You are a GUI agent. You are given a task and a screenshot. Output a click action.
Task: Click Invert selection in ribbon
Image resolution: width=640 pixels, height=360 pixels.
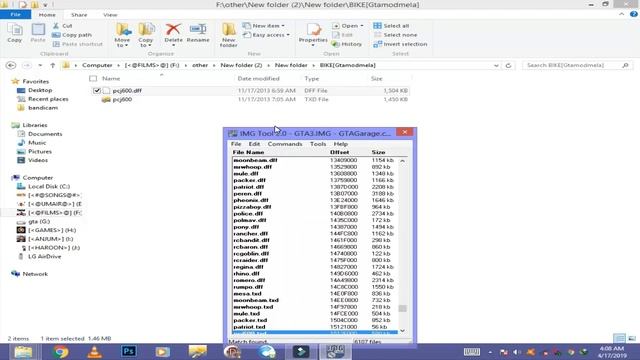(400, 44)
